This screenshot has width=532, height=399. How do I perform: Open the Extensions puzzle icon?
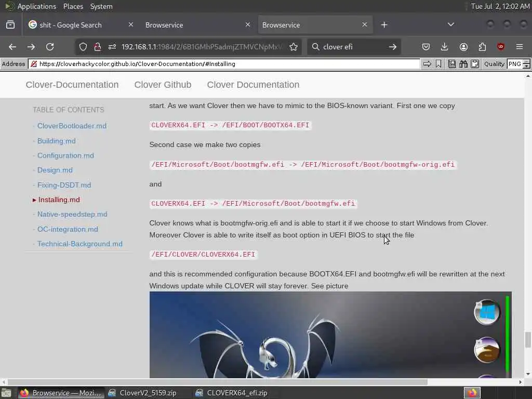482,47
